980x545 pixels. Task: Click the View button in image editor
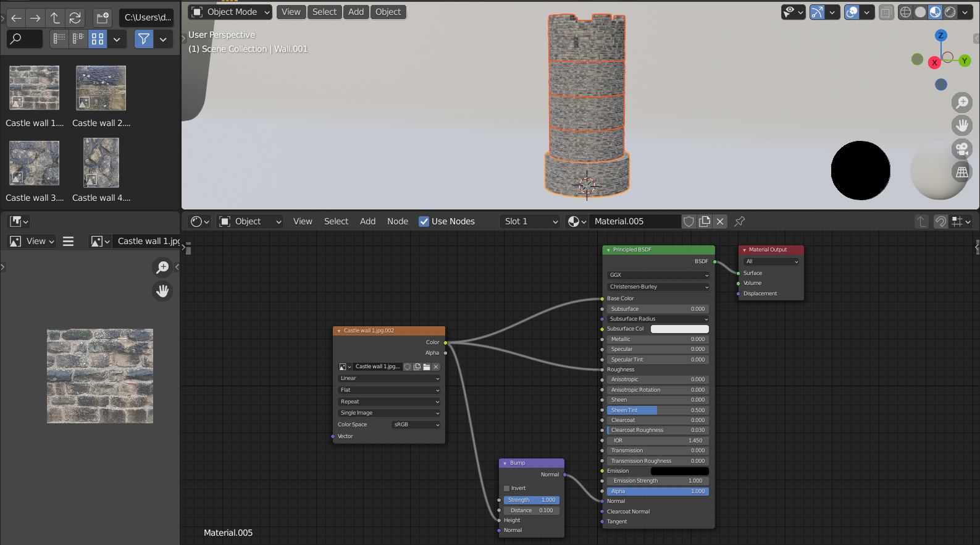pyautogui.click(x=35, y=241)
